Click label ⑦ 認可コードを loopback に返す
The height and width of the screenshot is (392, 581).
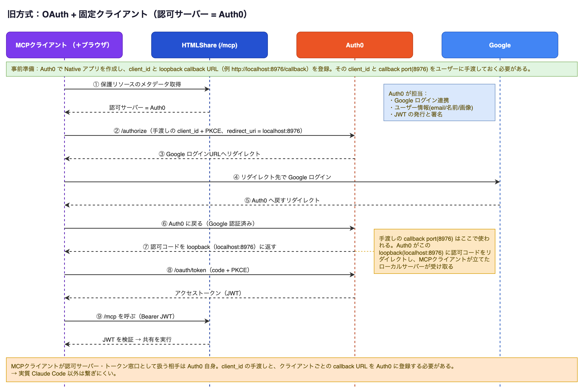pos(210,247)
